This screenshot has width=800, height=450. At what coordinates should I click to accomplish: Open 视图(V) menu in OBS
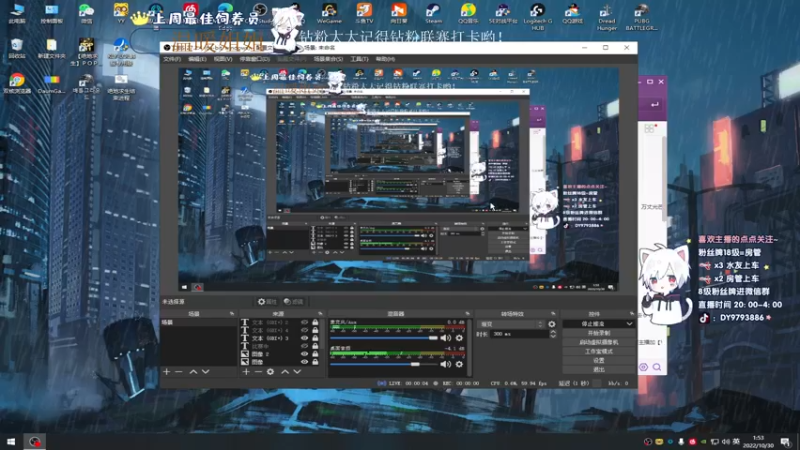[223, 59]
